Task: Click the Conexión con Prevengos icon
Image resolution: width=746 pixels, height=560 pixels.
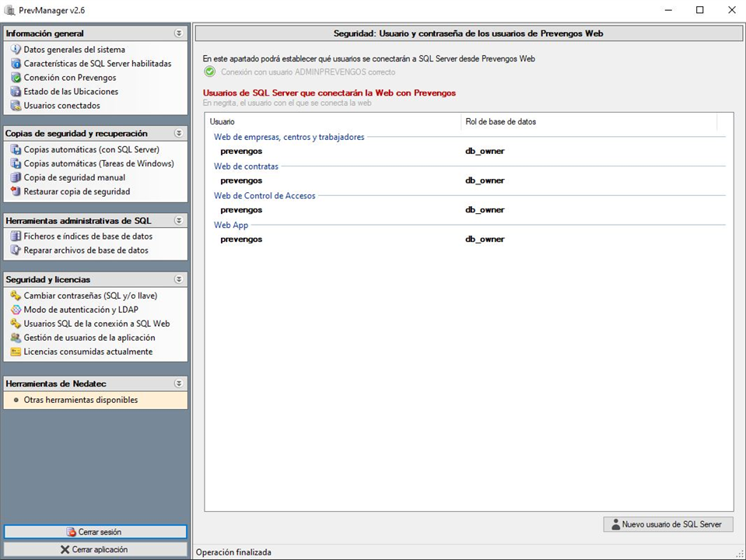Action: pyautogui.click(x=16, y=78)
